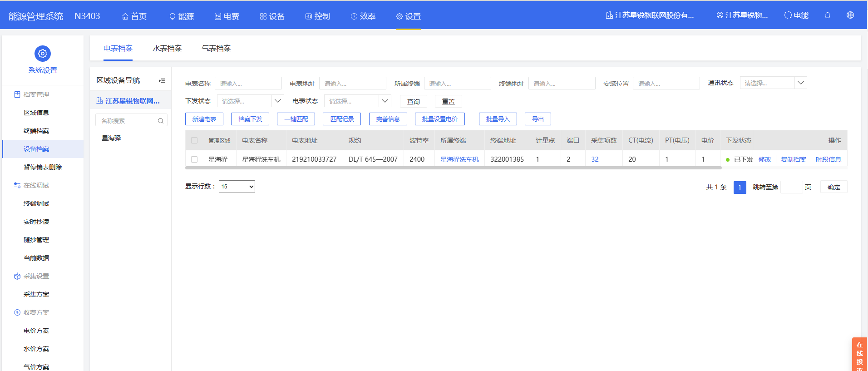
Task: Click the company building icon in header
Action: coord(609,15)
